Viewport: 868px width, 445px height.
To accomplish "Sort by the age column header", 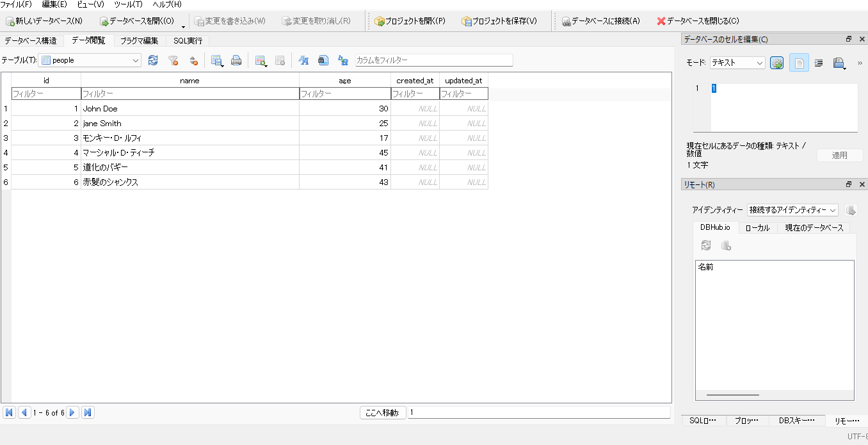I will pyautogui.click(x=344, y=81).
